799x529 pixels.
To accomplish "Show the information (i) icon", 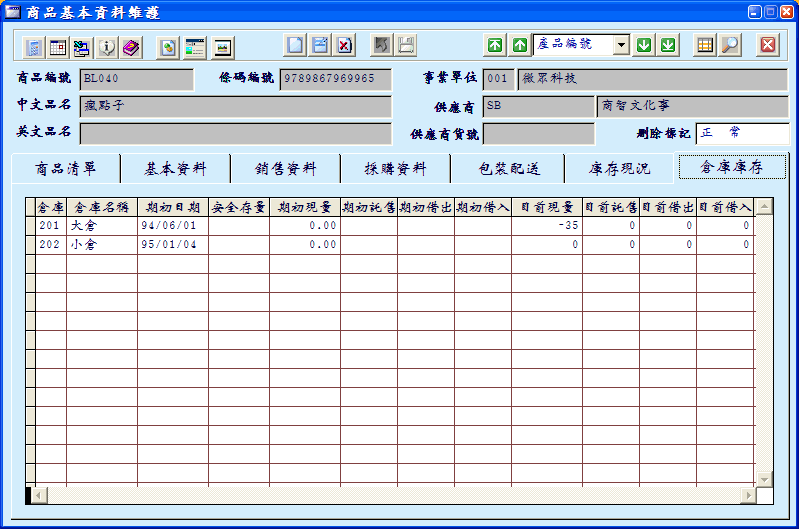I will pos(107,47).
